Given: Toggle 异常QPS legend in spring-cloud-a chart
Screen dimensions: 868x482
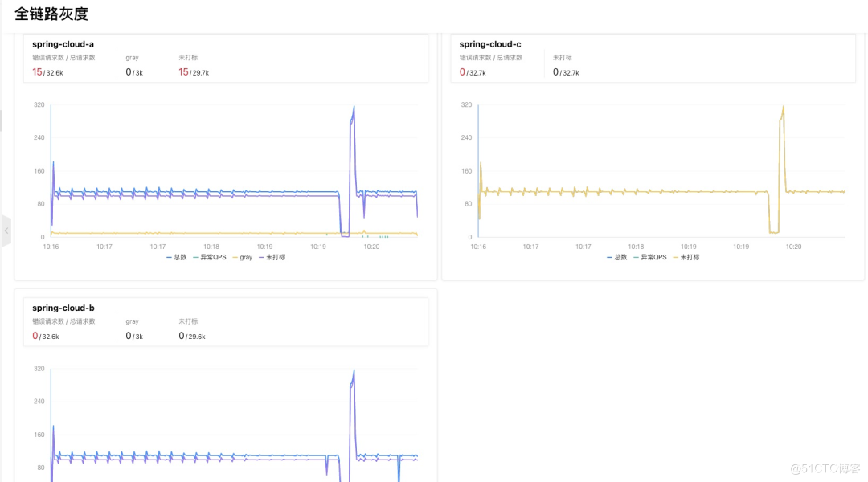Looking at the screenshot, I should pyautogui.click(x=209, y=257).
